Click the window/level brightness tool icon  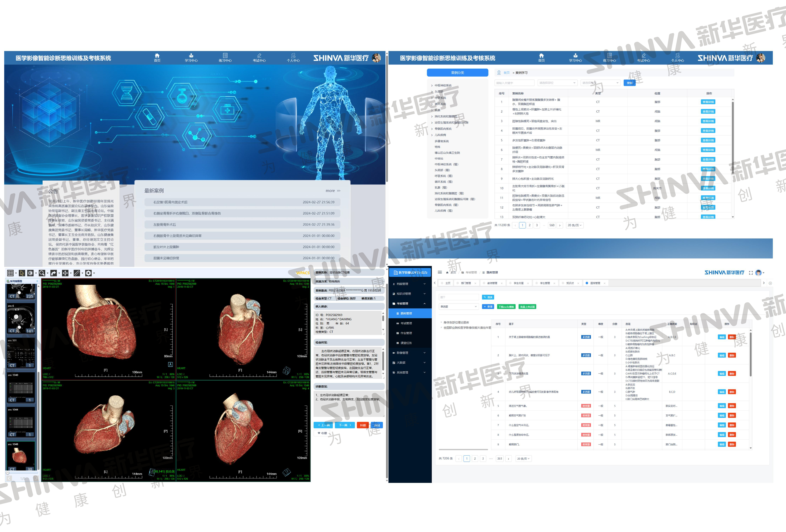tap(30, 273)
